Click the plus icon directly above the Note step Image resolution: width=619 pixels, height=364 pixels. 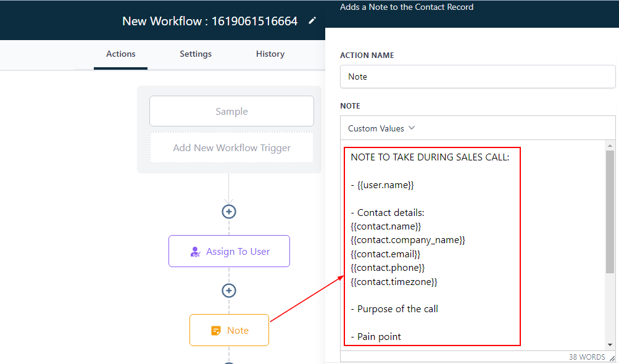point(229,291)
